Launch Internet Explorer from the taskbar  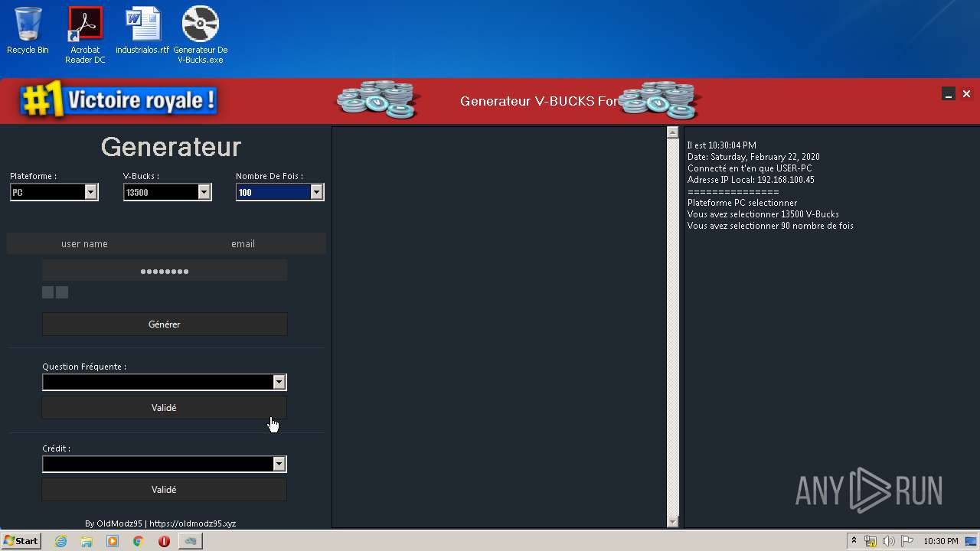(x=60, y=541)
